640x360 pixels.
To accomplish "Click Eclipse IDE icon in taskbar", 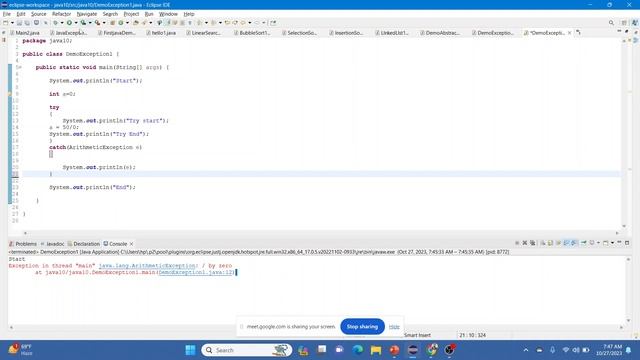I will point(413,350).
